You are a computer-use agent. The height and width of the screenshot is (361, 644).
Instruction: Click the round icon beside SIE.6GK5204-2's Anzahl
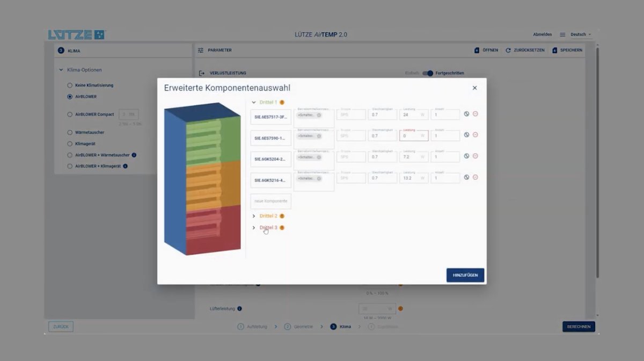(466, 156)
